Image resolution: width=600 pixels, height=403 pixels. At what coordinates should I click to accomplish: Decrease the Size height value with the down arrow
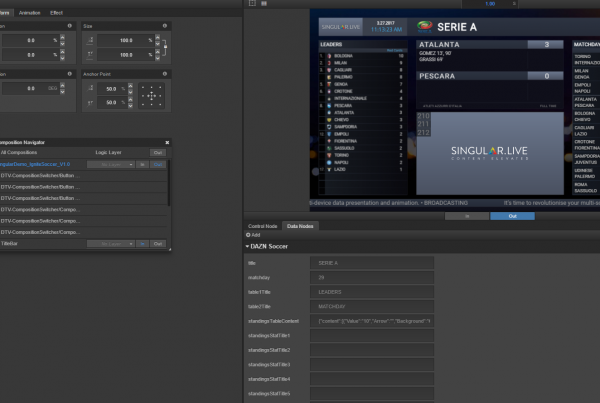pos(157,58)
